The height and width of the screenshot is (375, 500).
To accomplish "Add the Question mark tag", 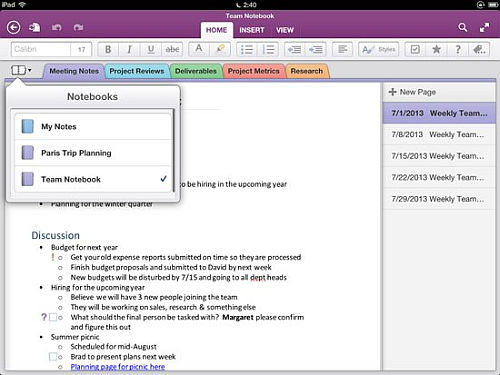I will click(x=458, y=49).
